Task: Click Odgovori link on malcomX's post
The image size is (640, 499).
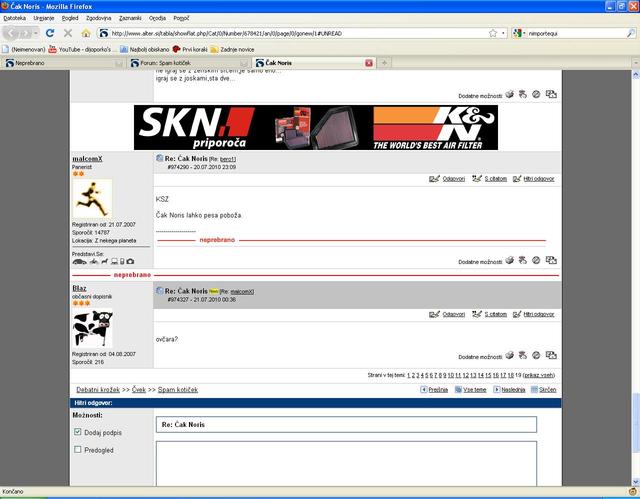Action: [x=453, y=179]
